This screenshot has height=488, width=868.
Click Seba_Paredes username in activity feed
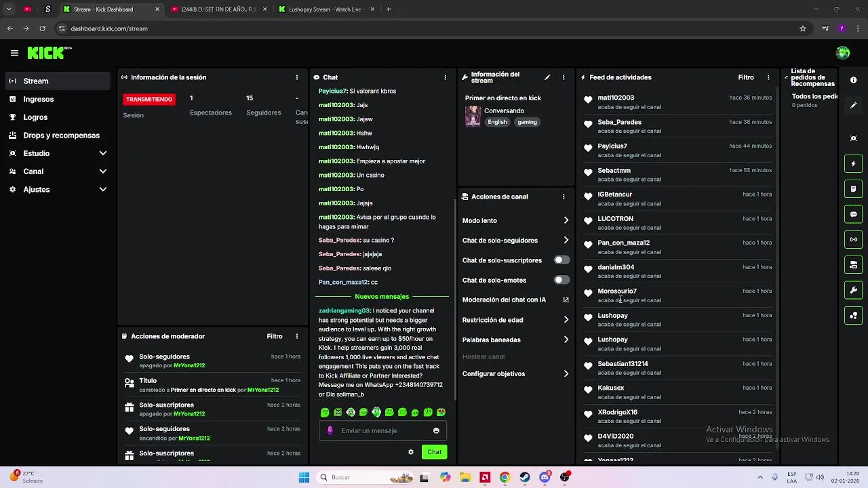coord(619,122)
